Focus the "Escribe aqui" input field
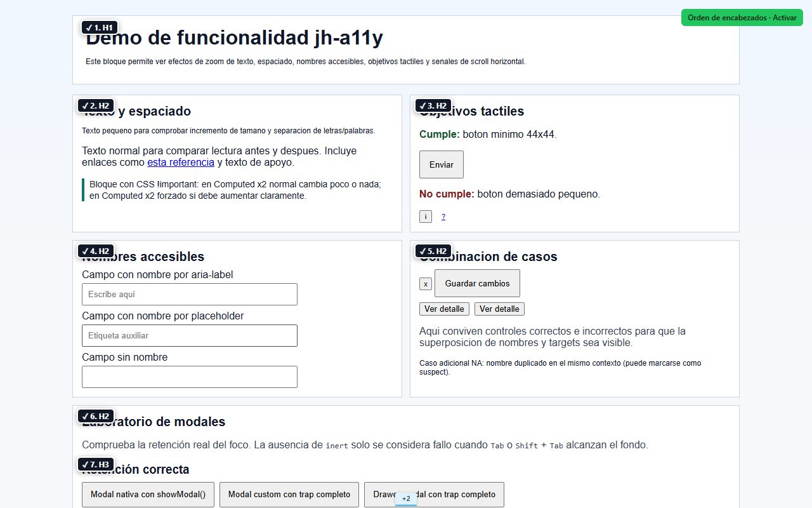The height and width of the screenshot is (508, 812). click(190, 295)
